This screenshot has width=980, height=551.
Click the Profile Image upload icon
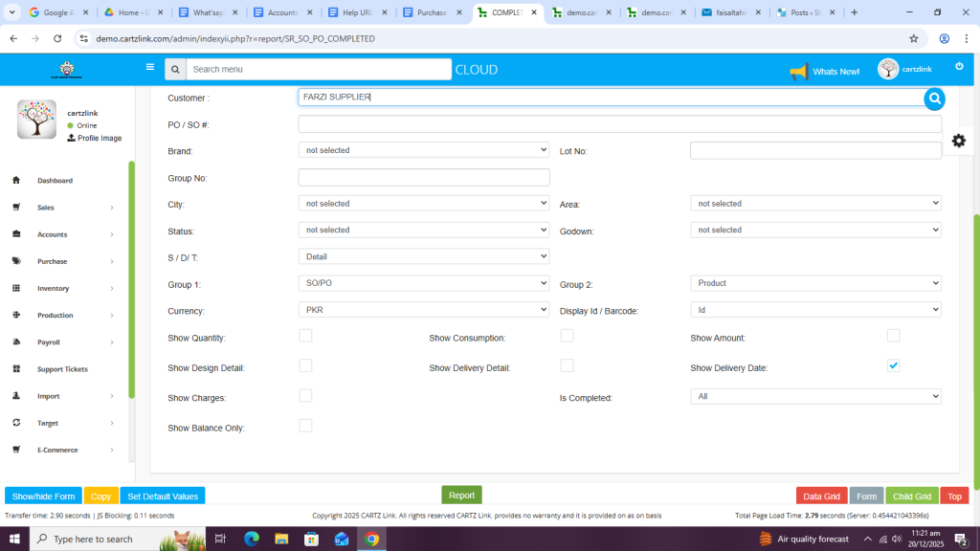pyautogui.click(x=71, y=138)
